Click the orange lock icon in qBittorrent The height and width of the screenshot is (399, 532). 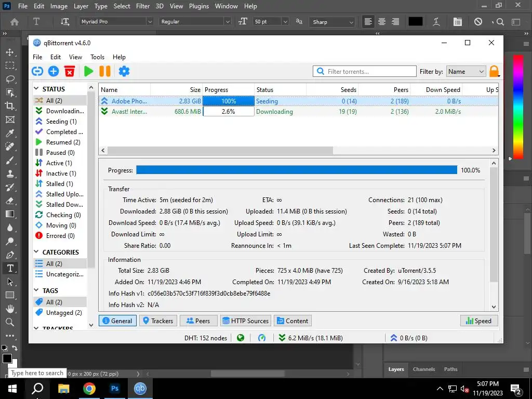coord(494,71)
